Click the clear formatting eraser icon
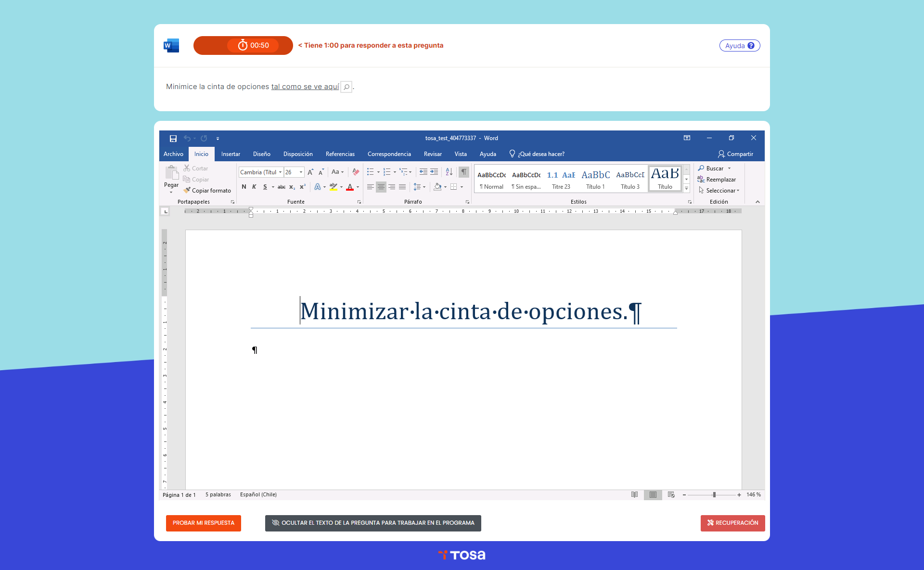Screen dimensions: 924x570 tap(356, 172)
